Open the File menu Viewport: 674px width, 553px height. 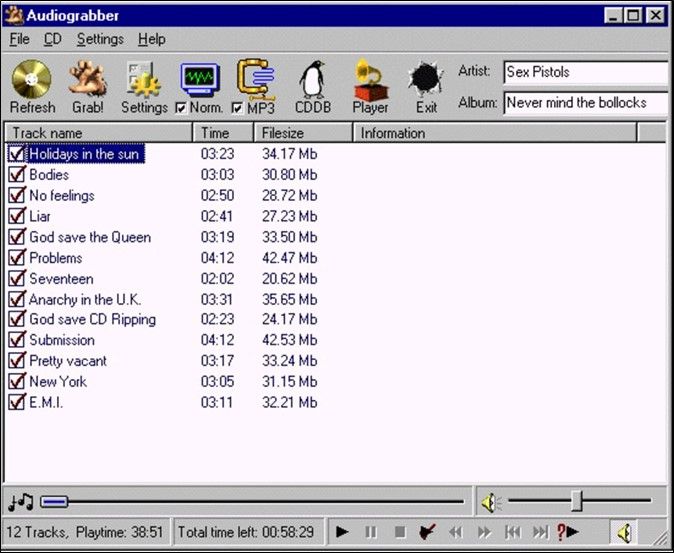(19, 39)
